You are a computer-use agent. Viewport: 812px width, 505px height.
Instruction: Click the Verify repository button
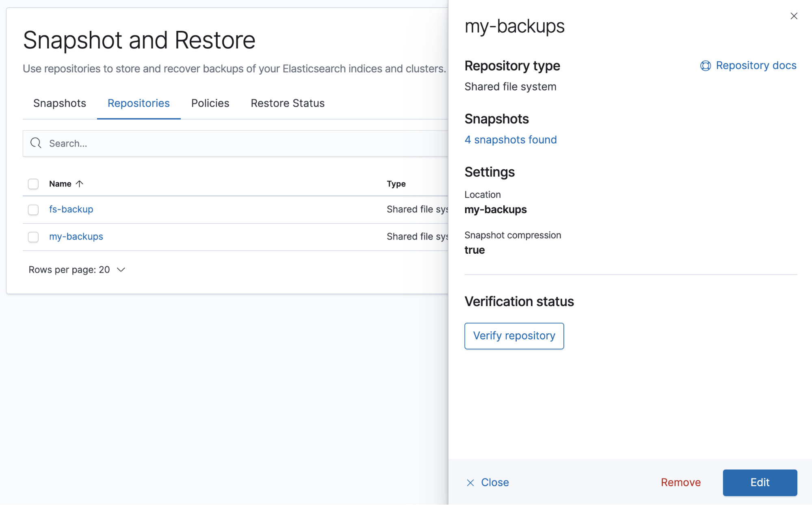[514, 336]
